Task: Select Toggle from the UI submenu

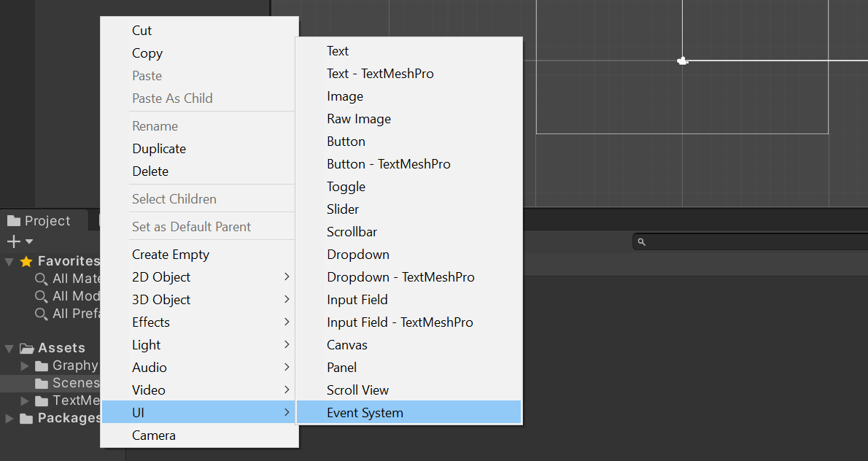Action: point(346,187)
